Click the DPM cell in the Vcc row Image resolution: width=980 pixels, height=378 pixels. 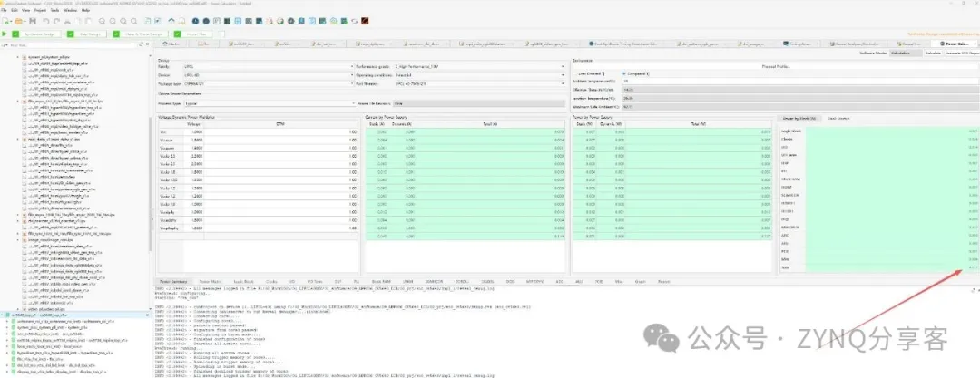click(280, 131)
